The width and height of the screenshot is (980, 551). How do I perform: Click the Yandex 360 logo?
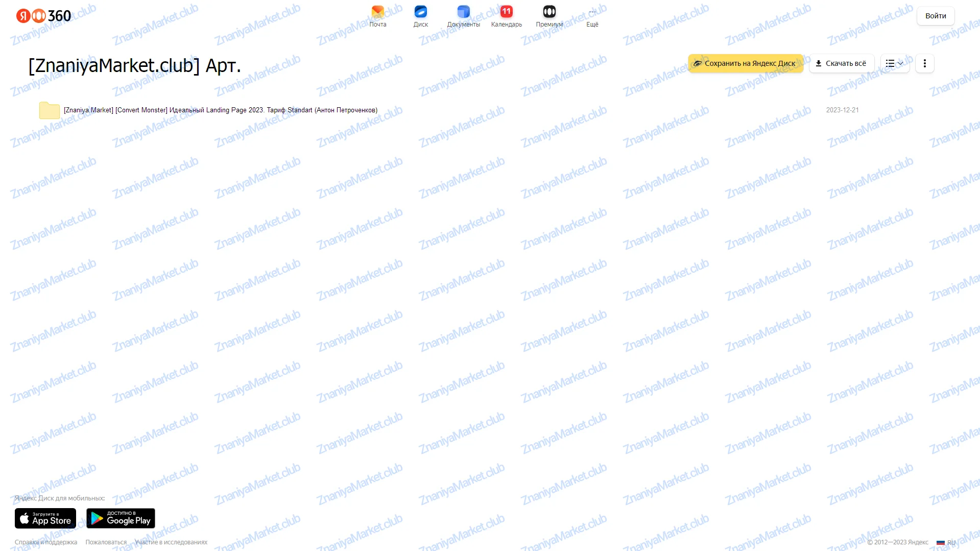43,15
